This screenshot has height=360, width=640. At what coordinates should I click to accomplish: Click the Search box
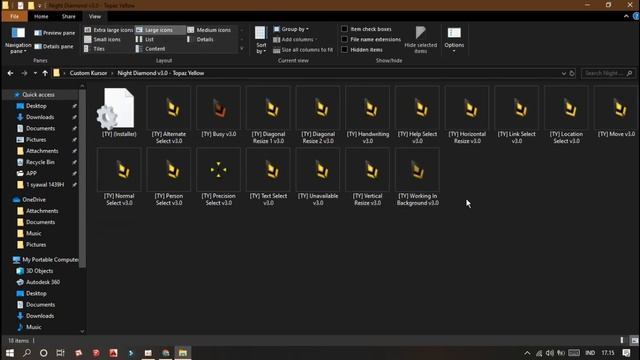pos(607,73)
